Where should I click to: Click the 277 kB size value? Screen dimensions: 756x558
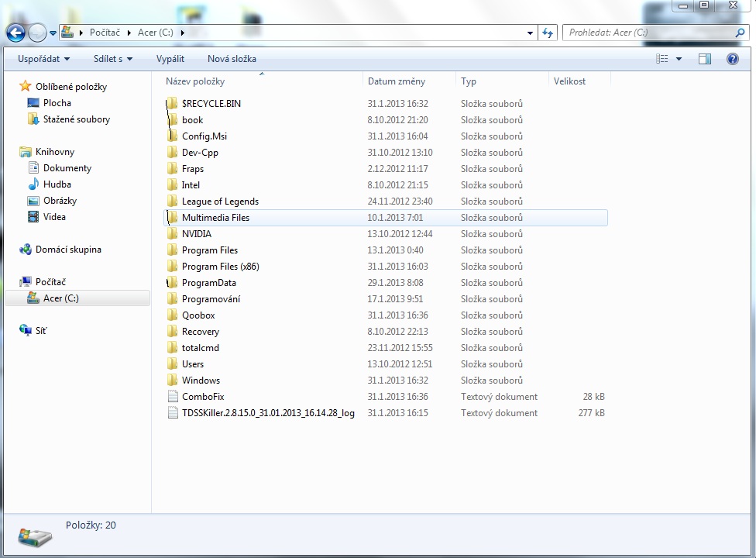(x=591, y=413)
